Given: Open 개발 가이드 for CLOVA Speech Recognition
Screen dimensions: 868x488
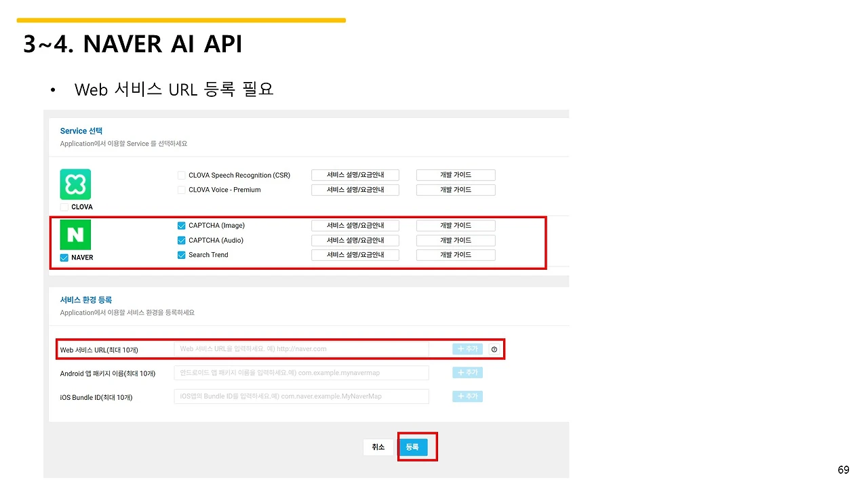Looking at the screenshot, I should [x=456, y=175].
